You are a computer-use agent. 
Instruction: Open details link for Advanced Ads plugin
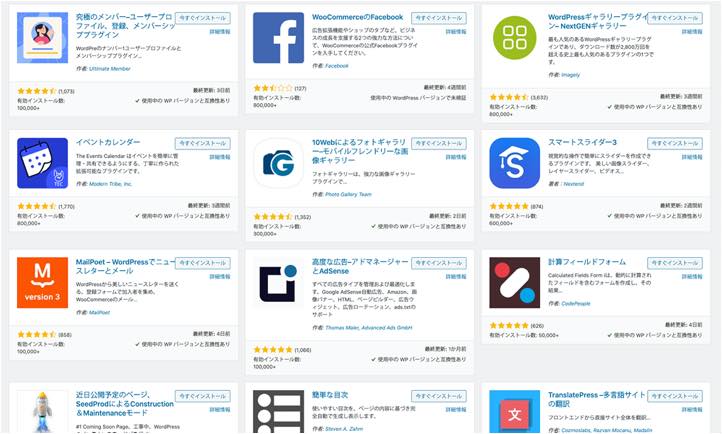[455, 277]
